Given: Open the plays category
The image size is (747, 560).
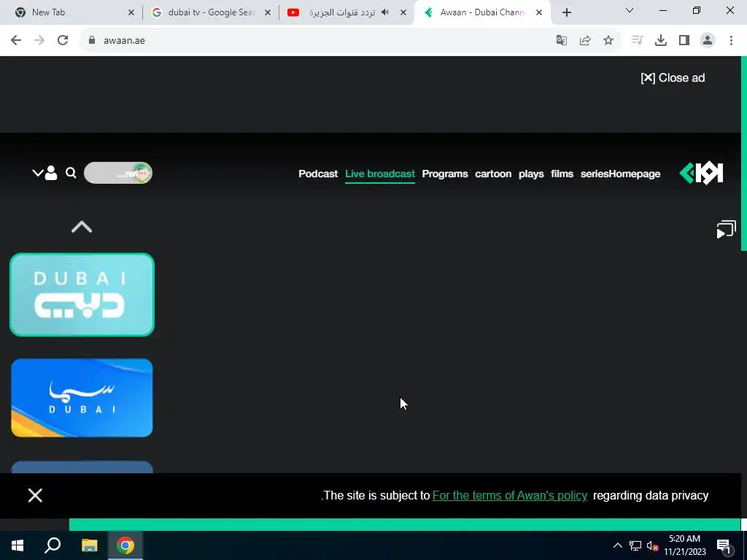Looking at the screenshot, I should 531,174.
